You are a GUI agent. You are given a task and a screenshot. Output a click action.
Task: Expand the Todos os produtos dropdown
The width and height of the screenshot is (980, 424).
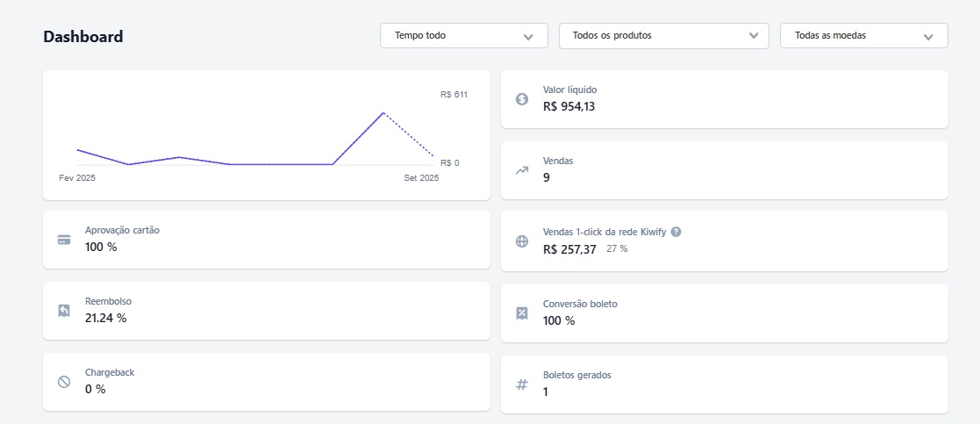(663, 36)
